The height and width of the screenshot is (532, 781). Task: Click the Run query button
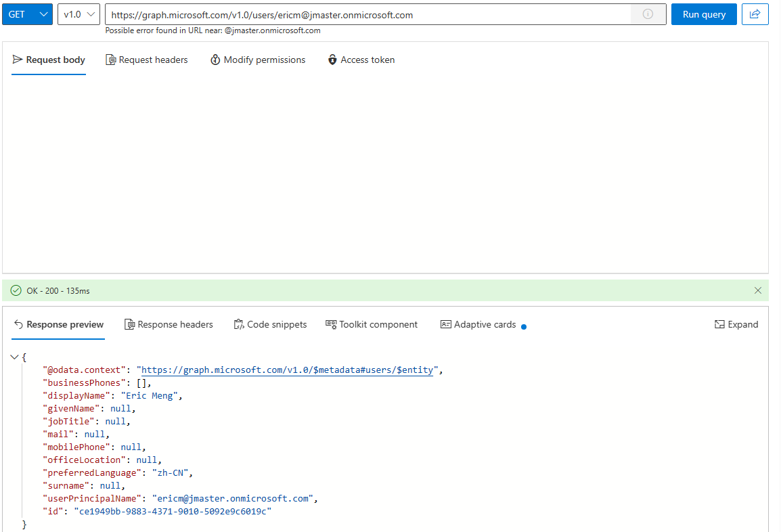tap(704, 14)
